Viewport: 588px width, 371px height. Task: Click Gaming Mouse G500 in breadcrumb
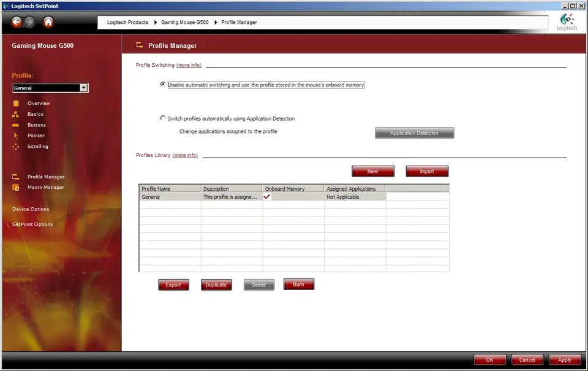click(x=184, y=23)
